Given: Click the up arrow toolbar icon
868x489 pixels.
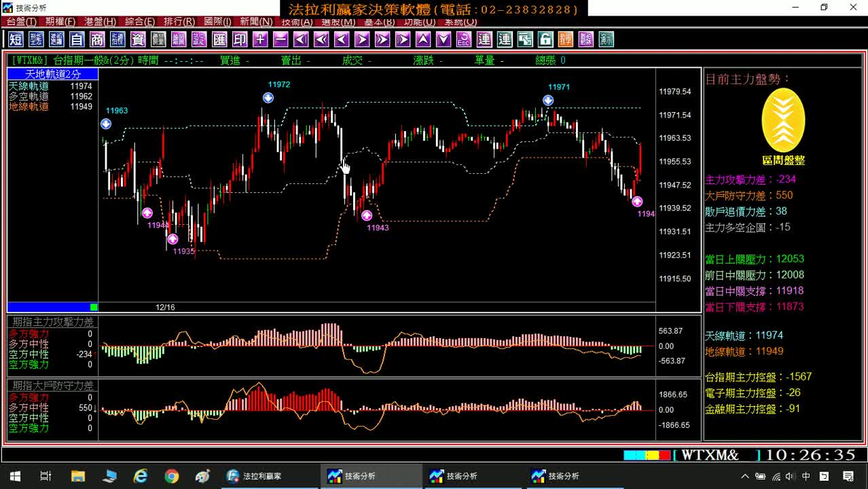Looking at the screenshot, I should pos(423,39).
